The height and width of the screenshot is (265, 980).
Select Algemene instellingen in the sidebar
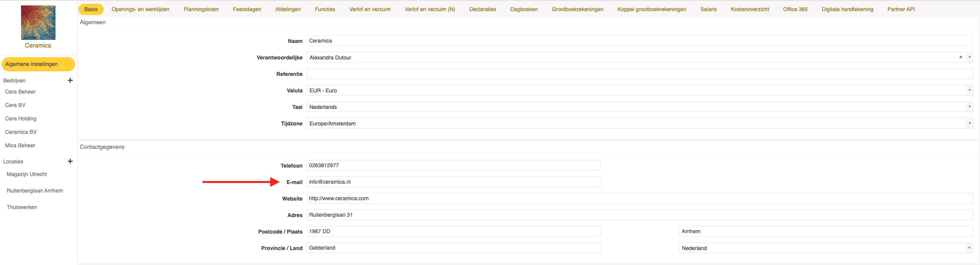point(38,64)
